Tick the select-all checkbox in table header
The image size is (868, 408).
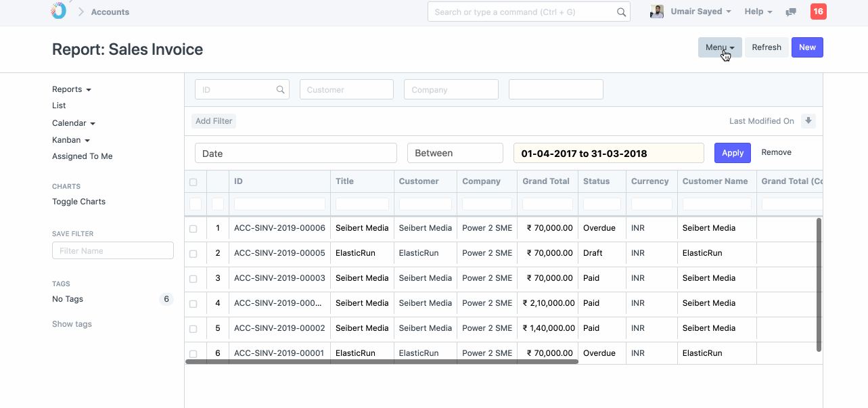193,182
